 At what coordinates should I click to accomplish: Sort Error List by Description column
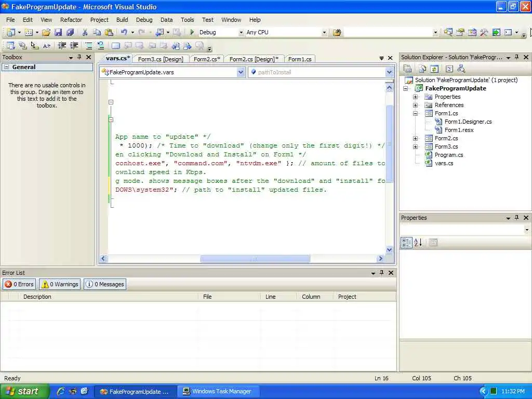[x=109, y=297]
